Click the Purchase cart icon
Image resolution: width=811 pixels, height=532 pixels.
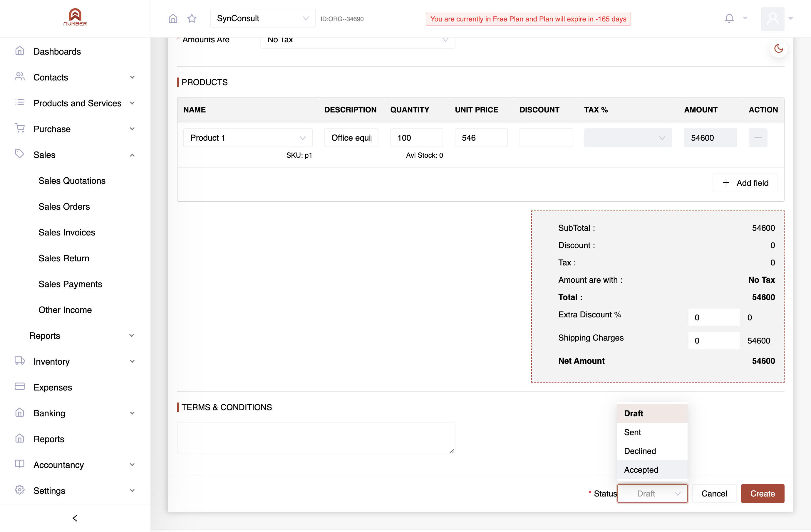click(x=20, y=128)
